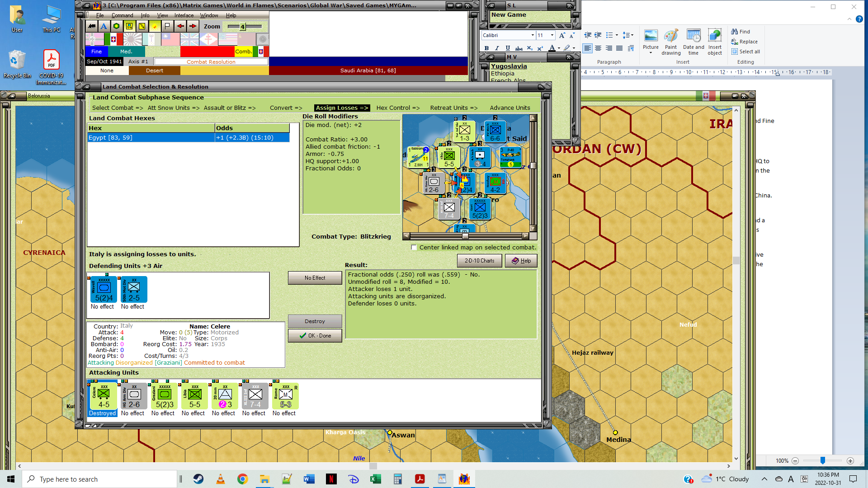Screen dimensions: 868x488
Task: Open the line spacing dropdown
Action: pos(628,35)
